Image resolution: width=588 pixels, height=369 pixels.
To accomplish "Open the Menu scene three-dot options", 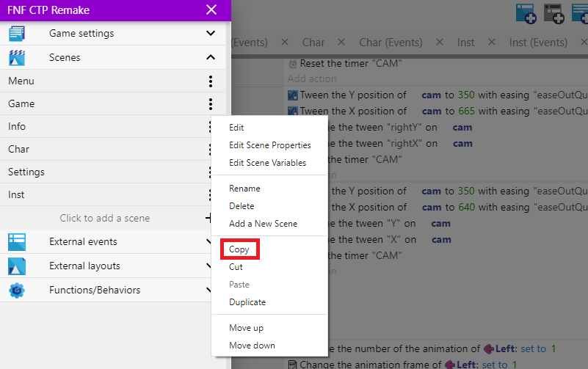I will point(211,81).
